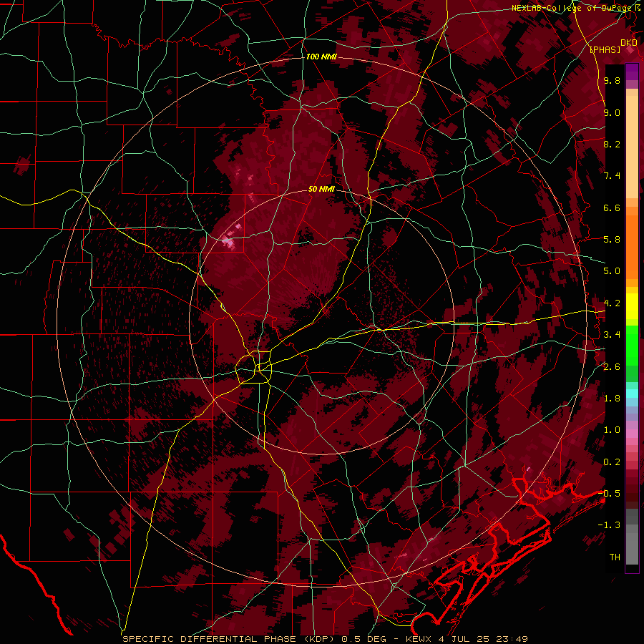Image resolution: width=644 pixels, height=644 pixels.
Task: Click the 9.8 scale value
Action: point(612,80)
